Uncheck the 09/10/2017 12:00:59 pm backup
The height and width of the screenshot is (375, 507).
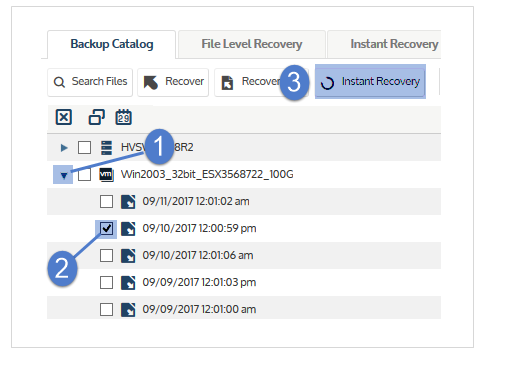coord(106,229)
